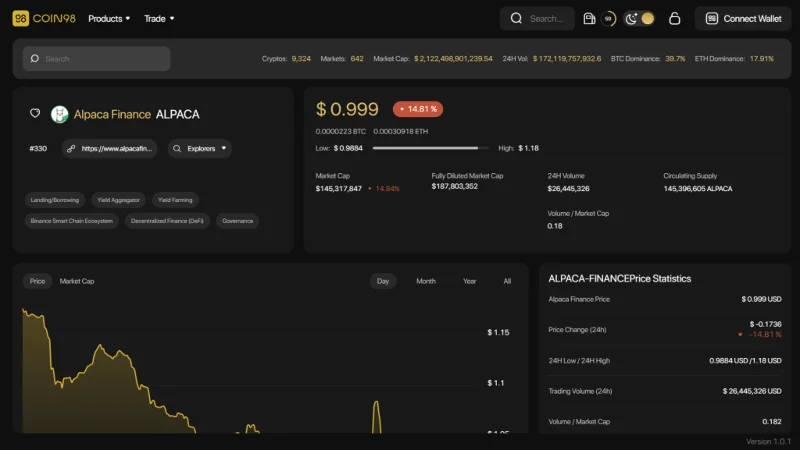Click the header search magnifier icon
This screenshot has width=800, height=450.
[x=516, y=18]
